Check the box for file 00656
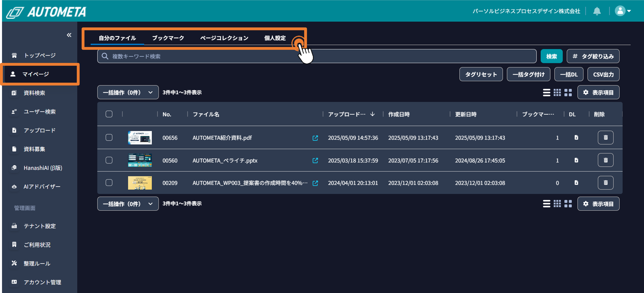Image resolution: width=644 pixels, height=293 pixels. point(109,138)
